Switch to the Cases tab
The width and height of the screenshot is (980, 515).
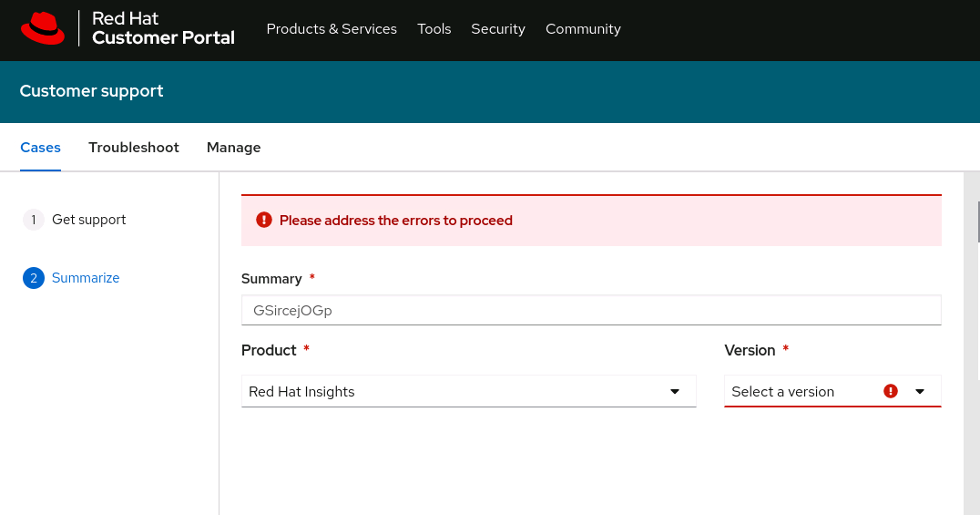pos(40,148)
